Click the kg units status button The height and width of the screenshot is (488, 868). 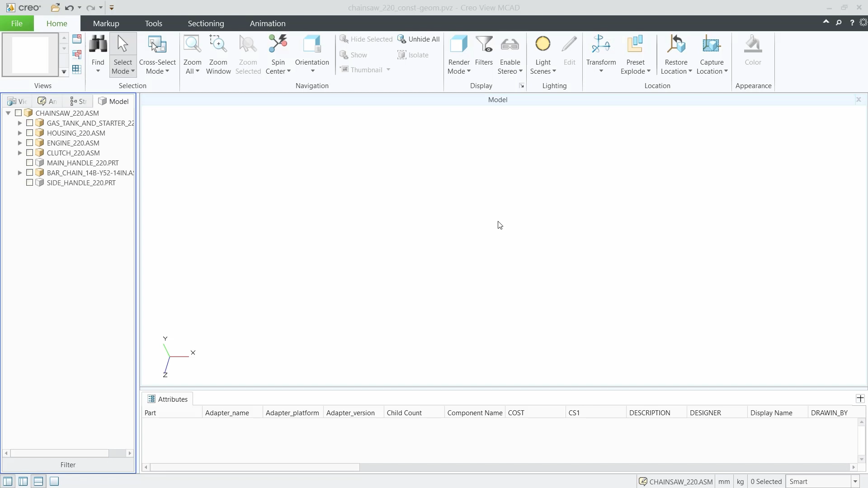pyautogui.click(x=740, y=482)
